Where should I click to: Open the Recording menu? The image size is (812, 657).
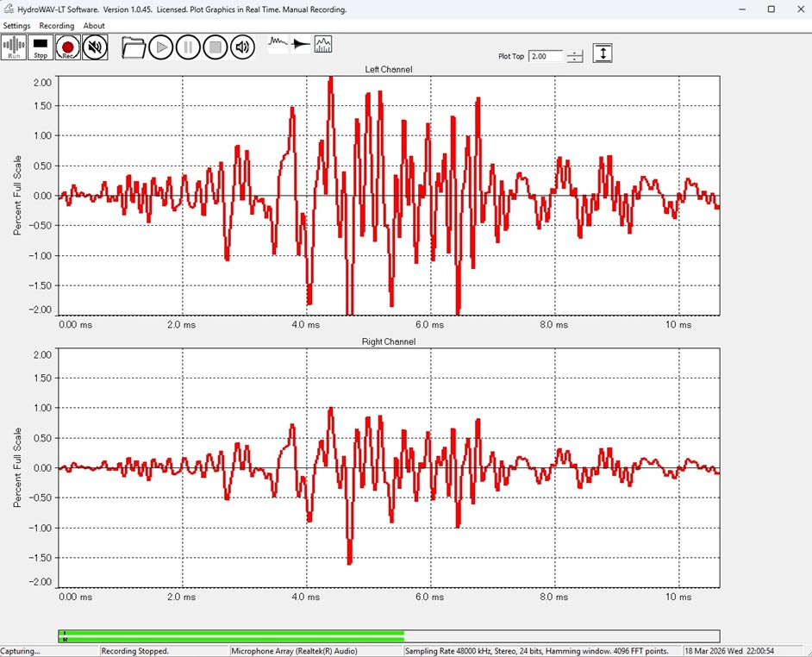click(x=57, y=26)
